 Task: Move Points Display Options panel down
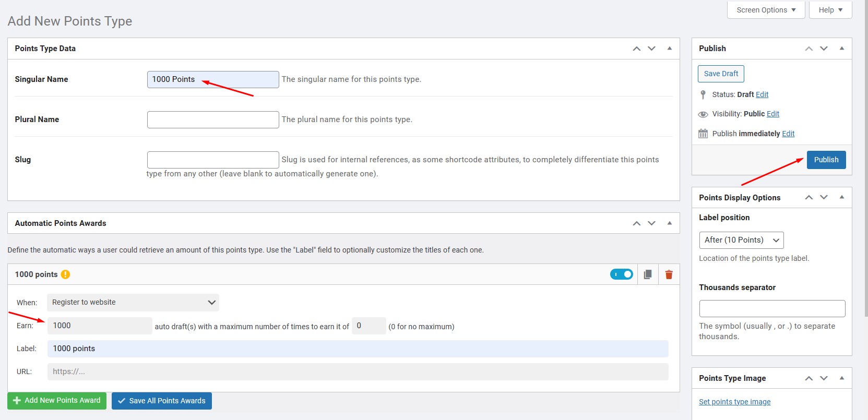click(824, 197)
